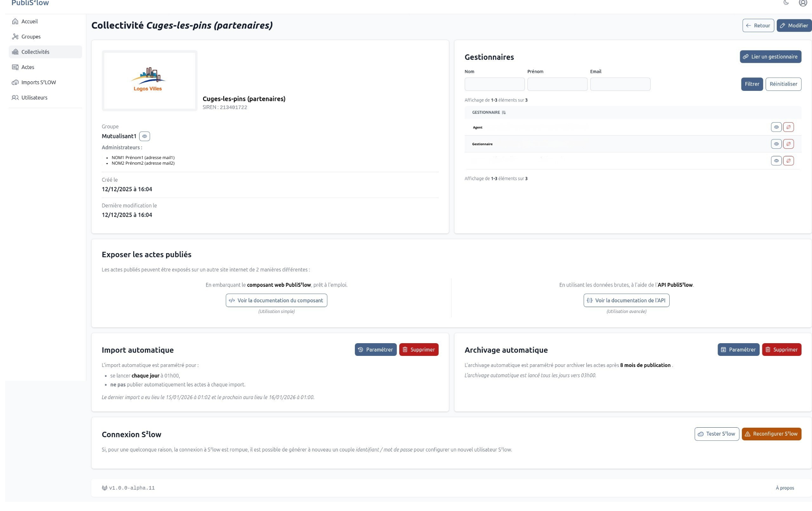This screenshot has width=812, height=511.
Task: Open the component documentation link
Action: [276, 301]
